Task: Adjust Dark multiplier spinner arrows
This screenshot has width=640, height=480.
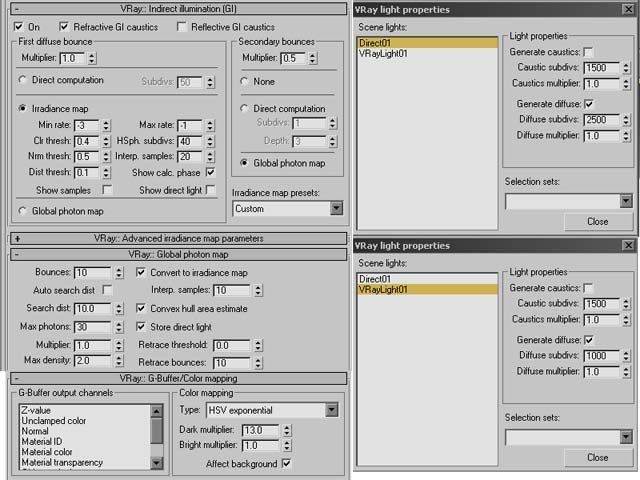Action: point(287,430)
